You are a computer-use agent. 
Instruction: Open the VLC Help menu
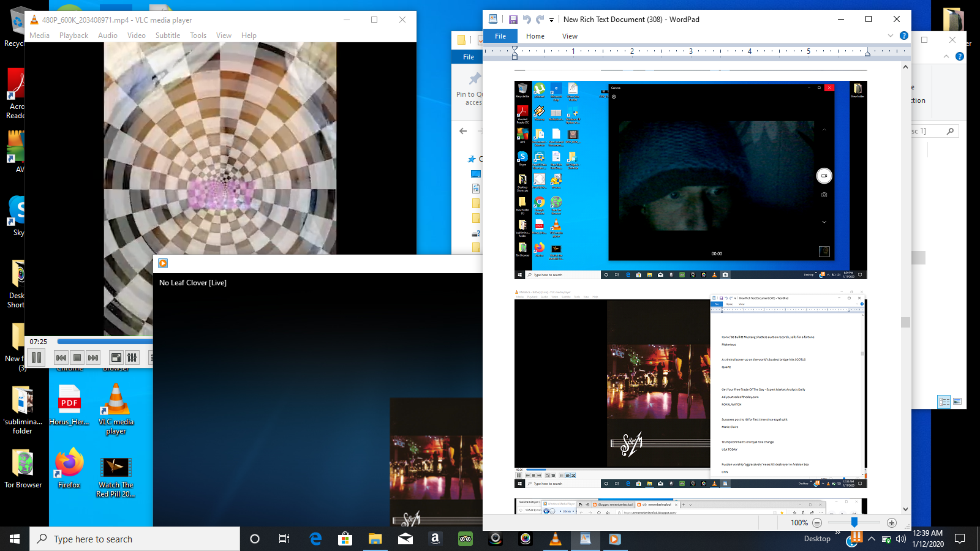(x=249, y=36)
